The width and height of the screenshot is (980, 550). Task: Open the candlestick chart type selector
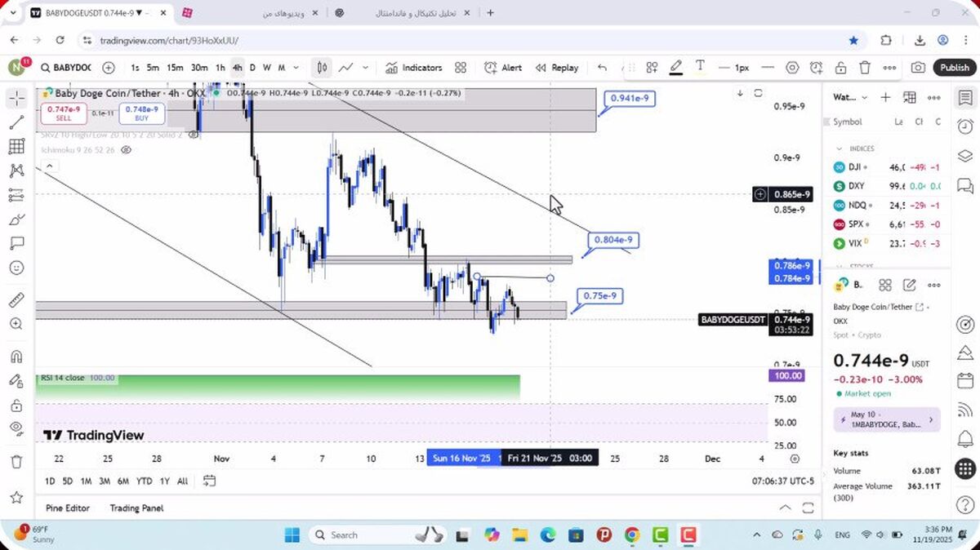[x=323, y=68]
